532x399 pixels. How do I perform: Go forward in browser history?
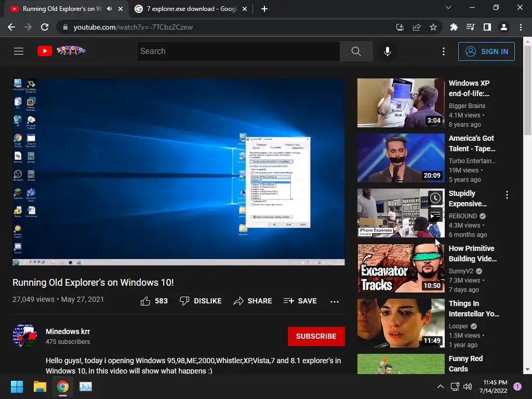[28, 27]
